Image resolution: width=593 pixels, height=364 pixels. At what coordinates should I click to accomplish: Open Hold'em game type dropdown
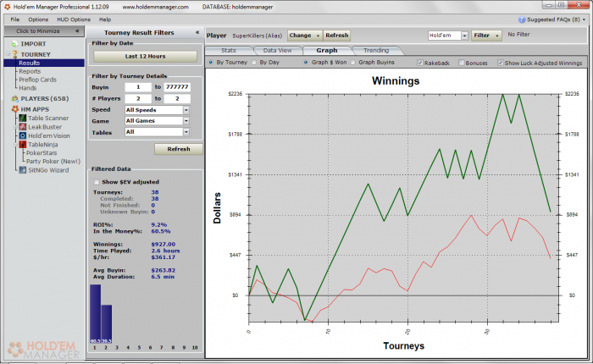tap(464, 36)
